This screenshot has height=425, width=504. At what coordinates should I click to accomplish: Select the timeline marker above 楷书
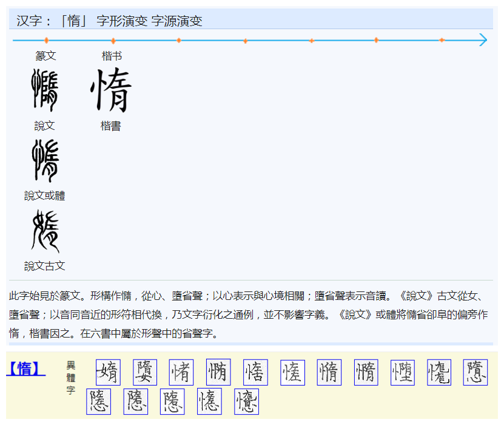click(x=113, y=41)
